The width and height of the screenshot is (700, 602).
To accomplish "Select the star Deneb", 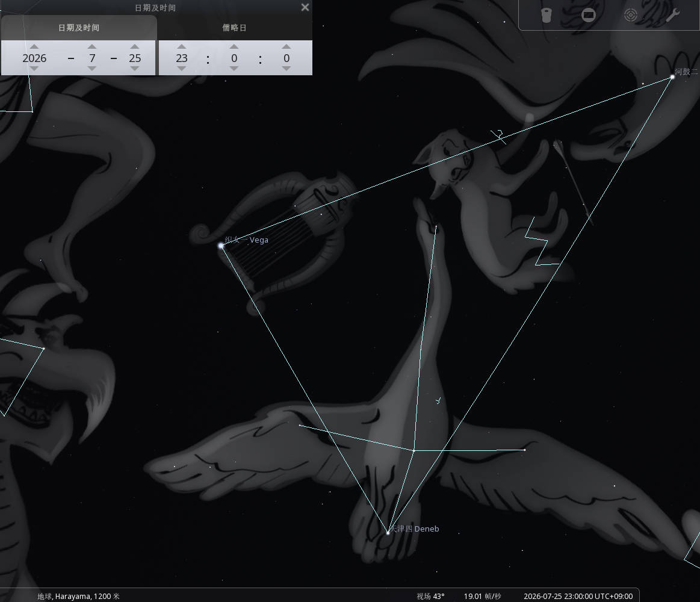I will (x=388, y=532).
